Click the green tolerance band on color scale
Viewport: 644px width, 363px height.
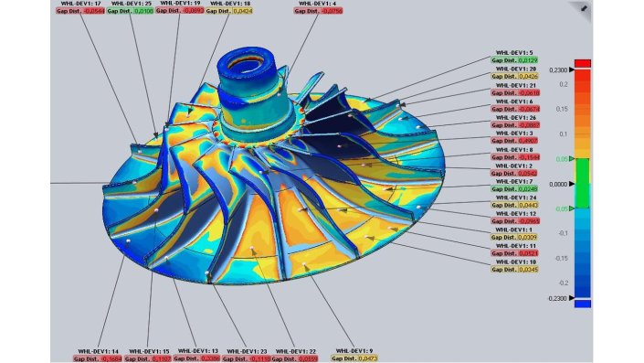pyautogui.click(x=583, y=184)
